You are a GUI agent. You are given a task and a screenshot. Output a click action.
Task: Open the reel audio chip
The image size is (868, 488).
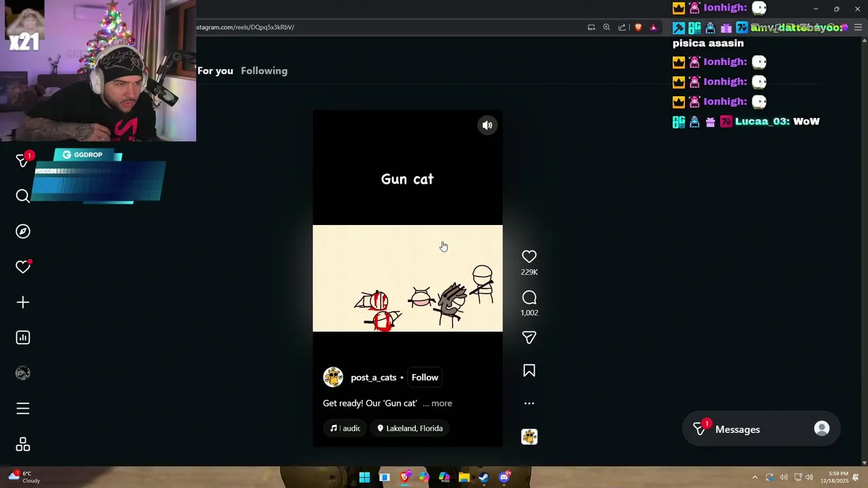[345, 428]
